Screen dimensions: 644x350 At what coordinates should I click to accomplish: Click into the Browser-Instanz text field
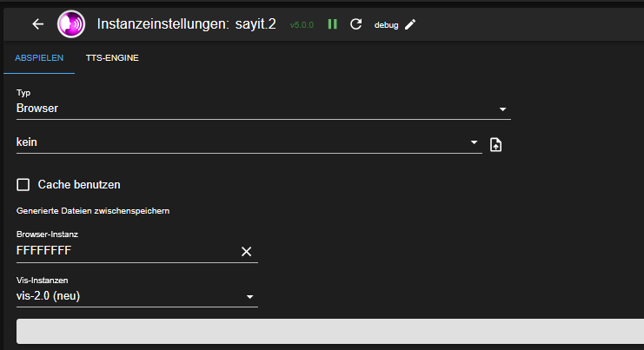(x=122, y=251)
